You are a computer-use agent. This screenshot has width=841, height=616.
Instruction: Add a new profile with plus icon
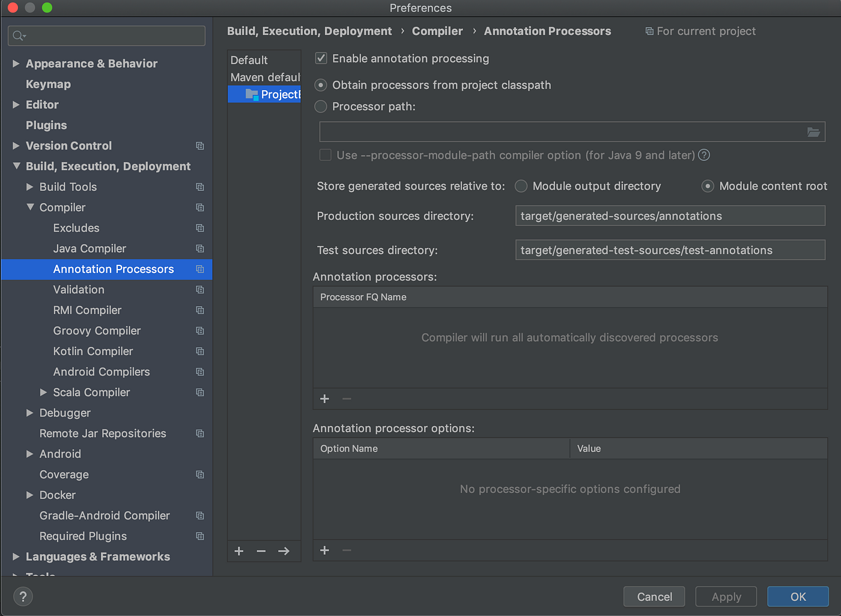(239, 551)
